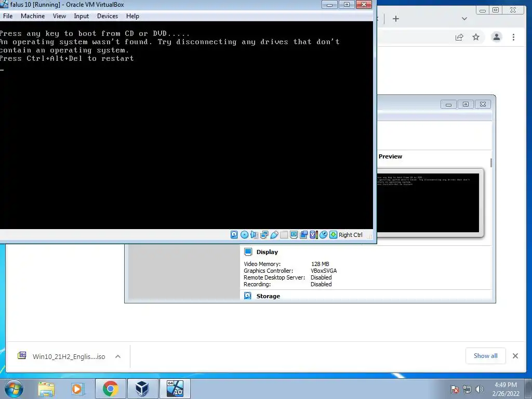Screen dimensions: 532x399
Task: Open the Storage section heading link
Action: click(x=268, y=296)
